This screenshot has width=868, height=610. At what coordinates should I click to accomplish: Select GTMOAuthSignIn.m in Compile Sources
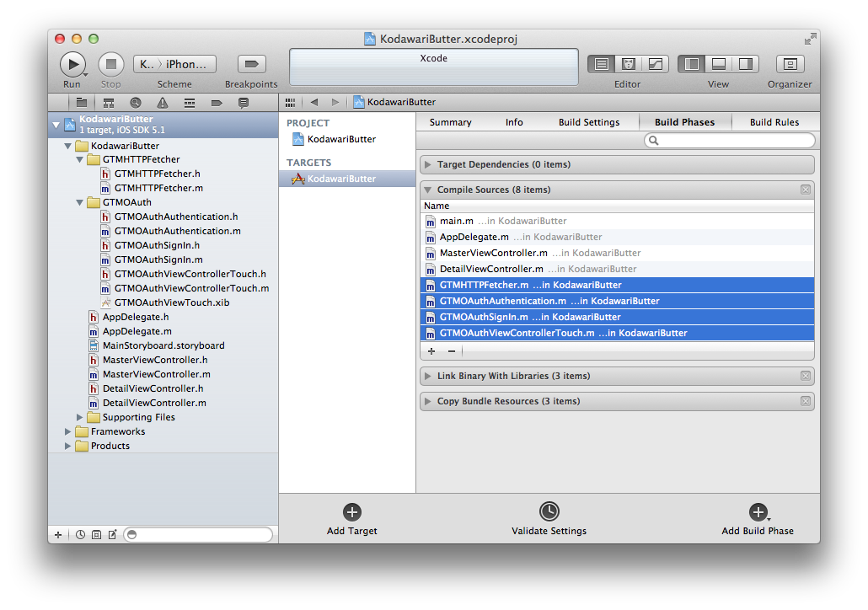pyautogui.click(x=617, y=317)
